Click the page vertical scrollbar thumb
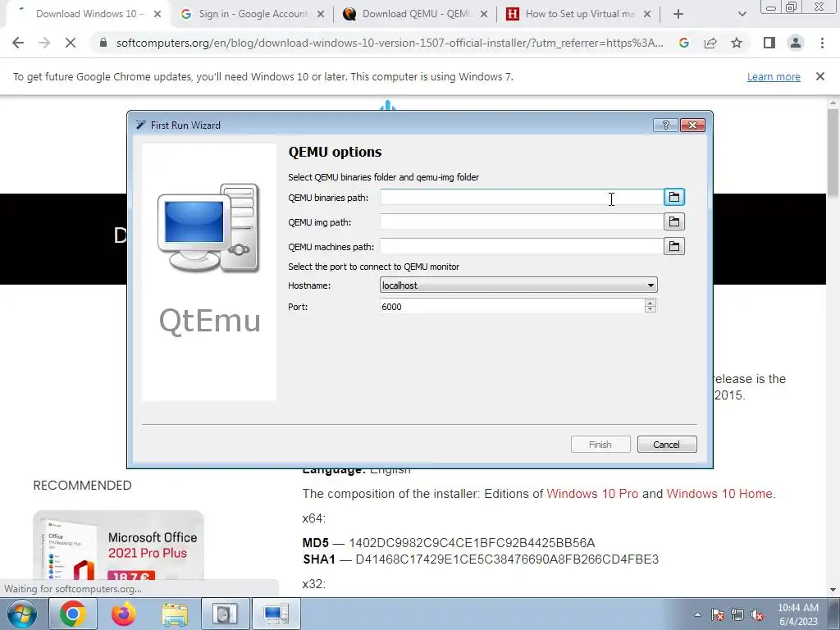This screenshot has height=630, width=840. 833,153
